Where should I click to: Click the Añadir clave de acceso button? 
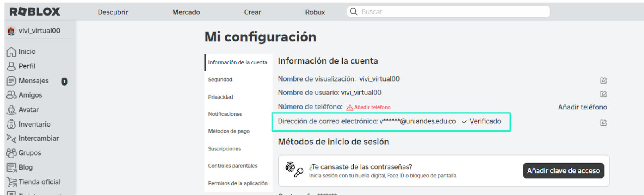[x=563, y=171]
